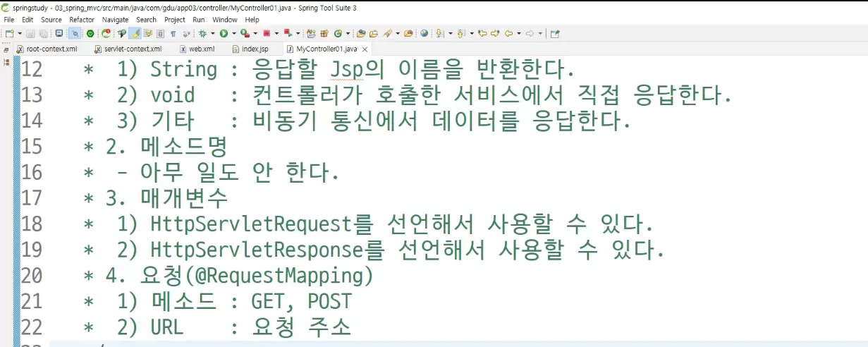Image resolution: width=868 pixels, height=347 pixels.
Task: Click the Next Annotation arrow icon
Action: [x=439, y=33]
